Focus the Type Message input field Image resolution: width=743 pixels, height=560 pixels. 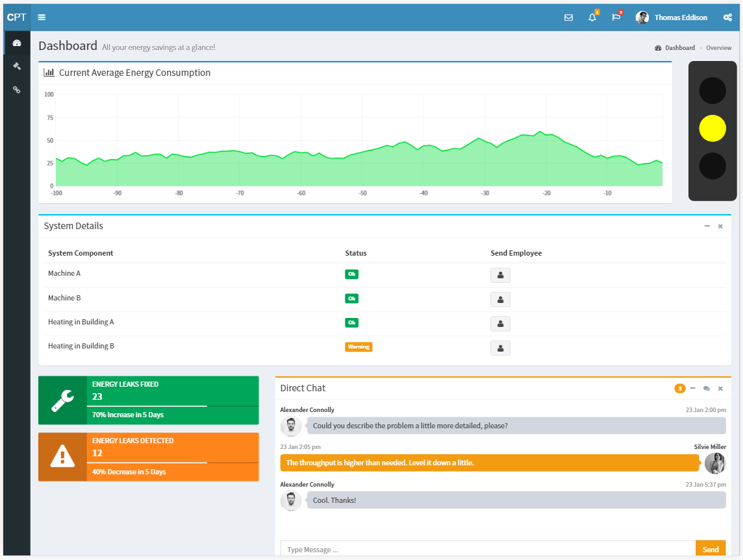click(488, 550)
